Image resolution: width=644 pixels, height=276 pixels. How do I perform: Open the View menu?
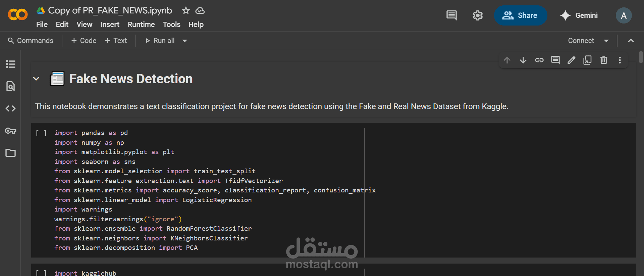84,25
